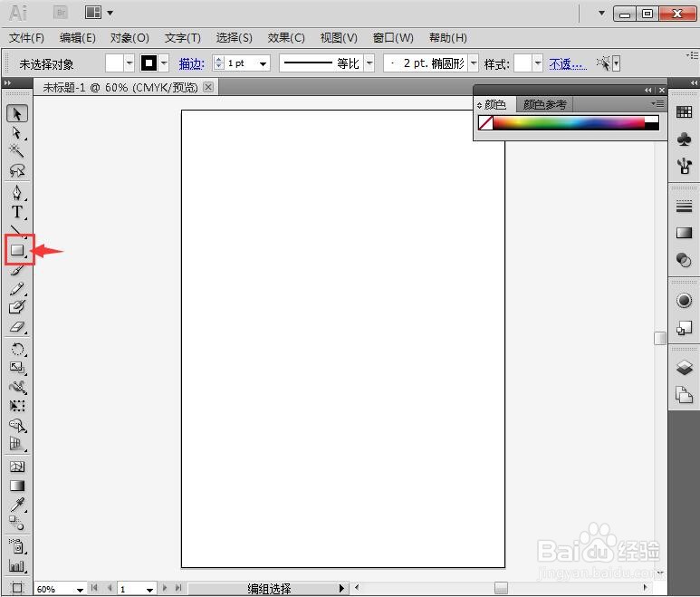The height and width of the screenshot is (597, 700).
Task: Select the Blend tool
Action: pyautogui.click(x=17, y=523)
